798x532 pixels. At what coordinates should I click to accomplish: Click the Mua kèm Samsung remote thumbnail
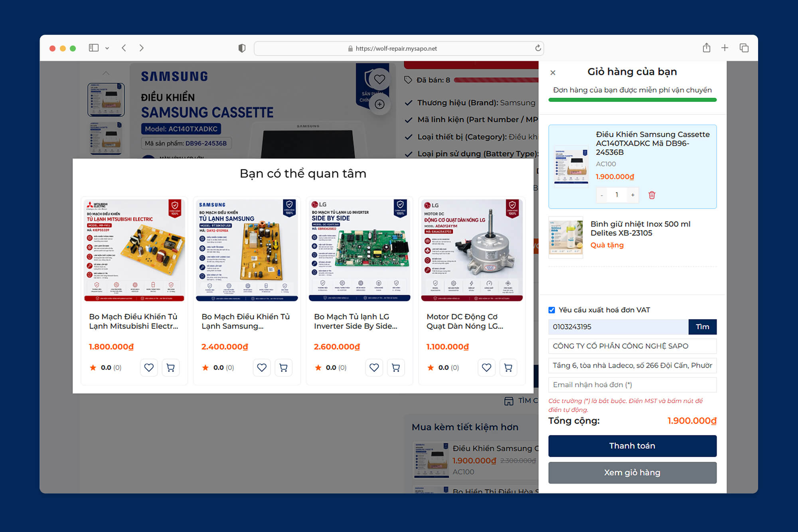tap(431, 460)
